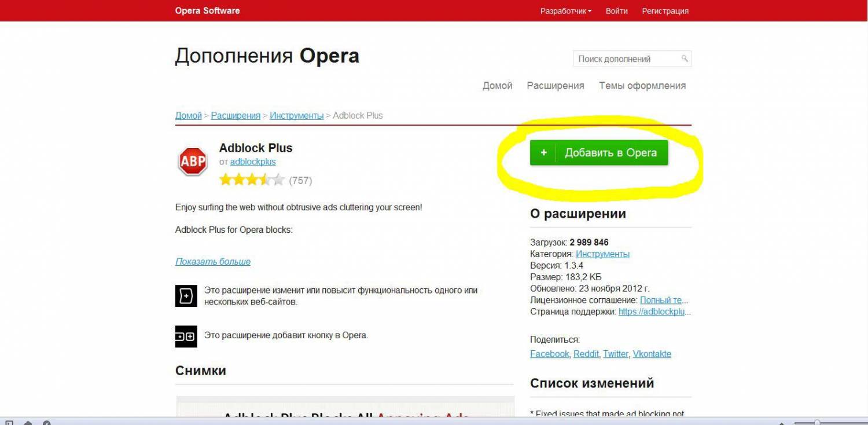Click the Домой breadcrumb link
Screen dimensions: 868x425
coord(188,115)
